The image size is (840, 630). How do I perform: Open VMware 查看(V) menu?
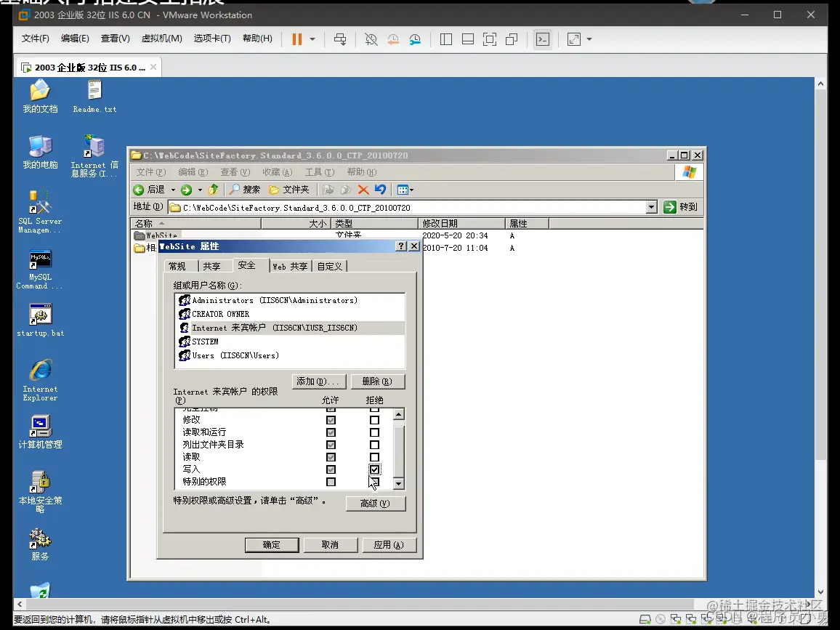click(x=116, y=39)
